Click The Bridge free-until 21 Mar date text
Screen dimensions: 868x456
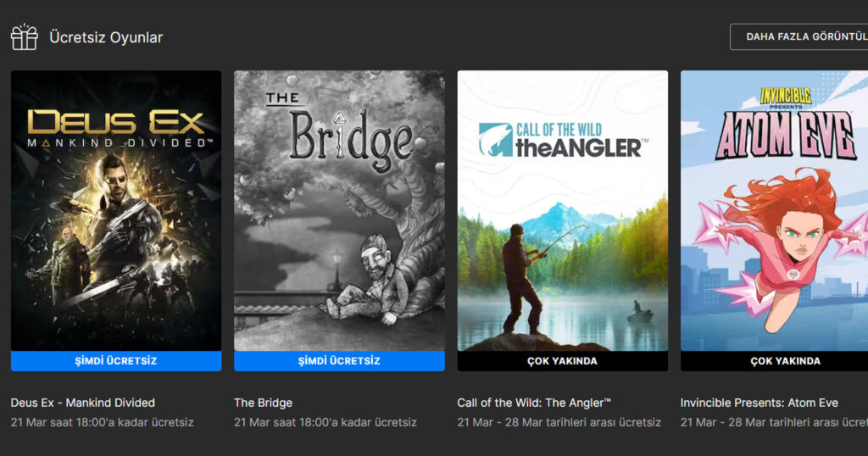coord(325,422)
